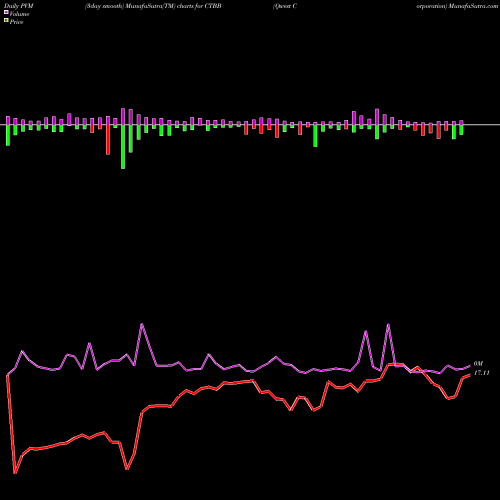The image size is (500, 500).
Task: Click the green-red Price legend swatch
Action: 6,21
